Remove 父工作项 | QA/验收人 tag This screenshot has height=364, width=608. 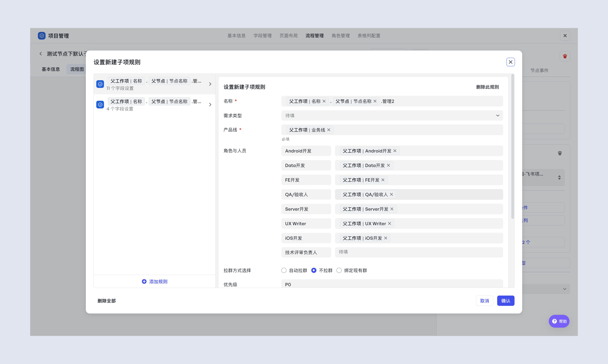391,194
